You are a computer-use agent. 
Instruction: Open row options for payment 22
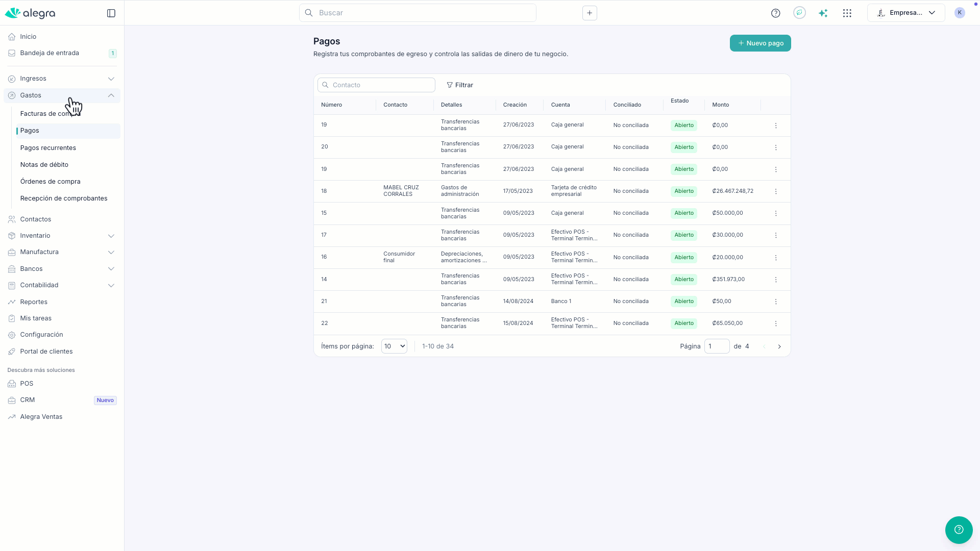pos(776,323)
